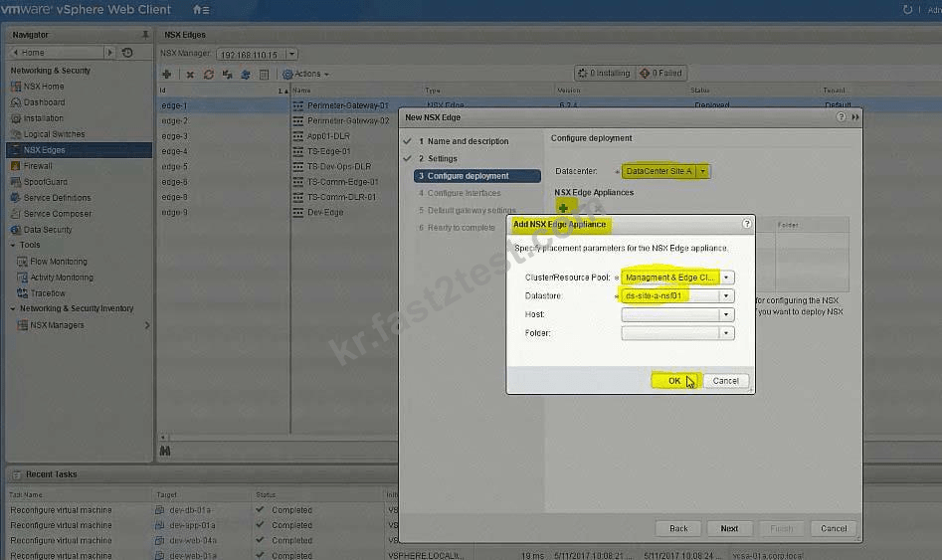Click the Home back button in navigator
Image resolution: width=942 pixels, height=560 pixels.
[57, 53]
